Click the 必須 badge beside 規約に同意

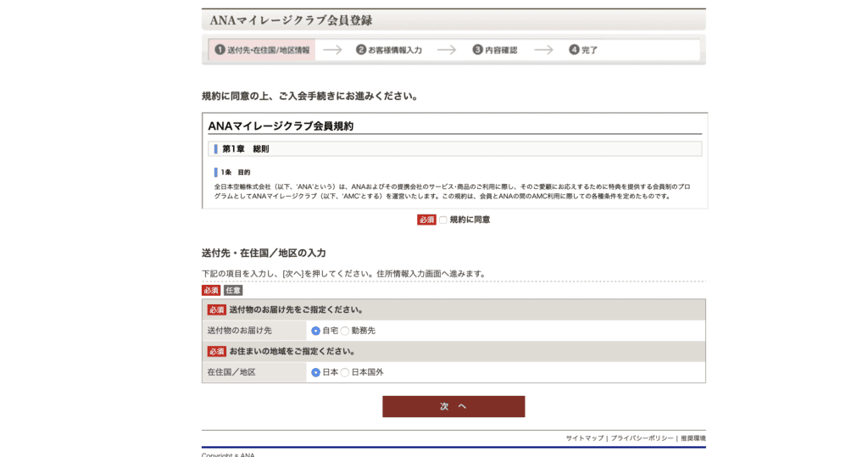click(426, 220)
